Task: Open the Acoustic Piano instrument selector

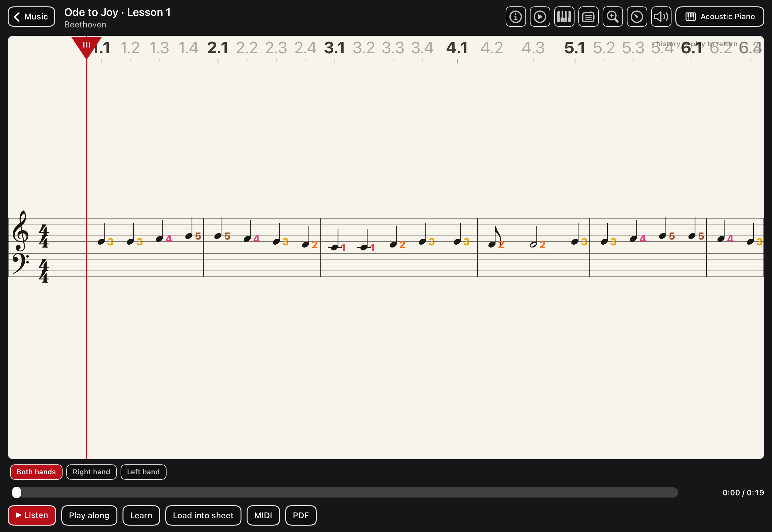Action: click(720, 17)
